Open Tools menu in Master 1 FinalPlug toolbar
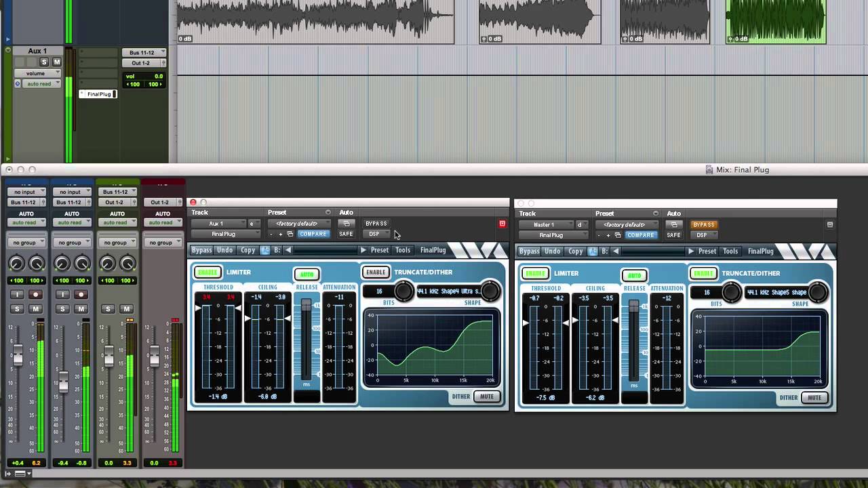This screenshot has width=868, height=488. coord(730,251)
